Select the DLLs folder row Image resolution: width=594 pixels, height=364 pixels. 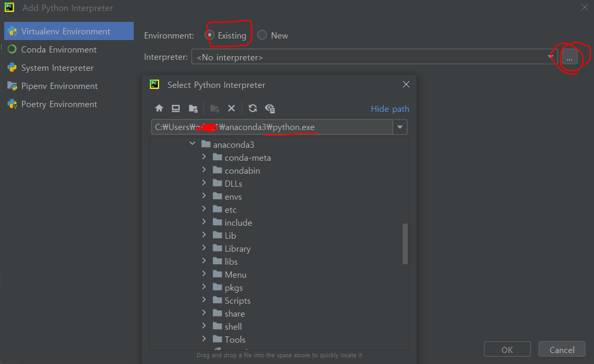279,184
